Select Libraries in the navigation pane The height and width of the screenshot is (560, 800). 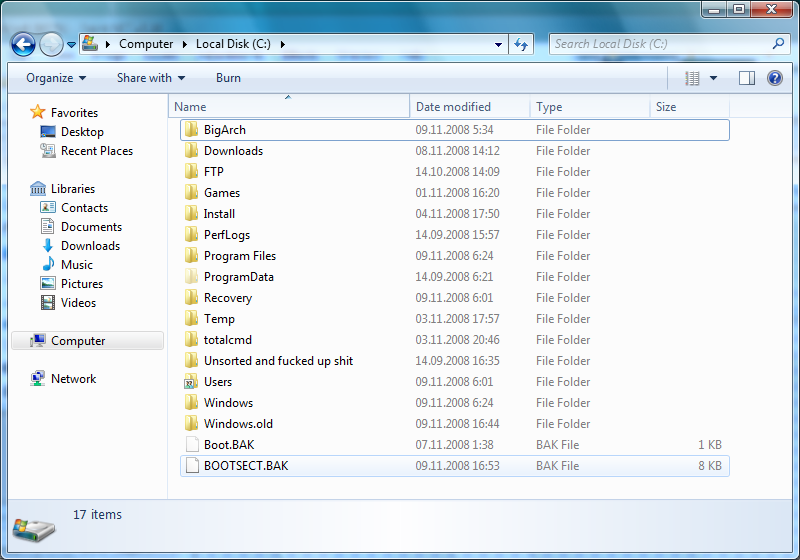point(73,189)
